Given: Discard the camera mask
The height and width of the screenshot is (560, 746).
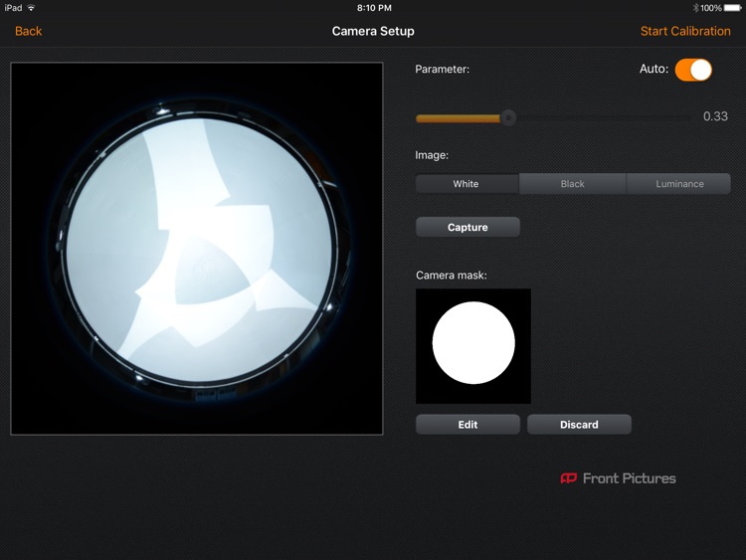Looking at the screenshot, I should [x=579, y=425].
